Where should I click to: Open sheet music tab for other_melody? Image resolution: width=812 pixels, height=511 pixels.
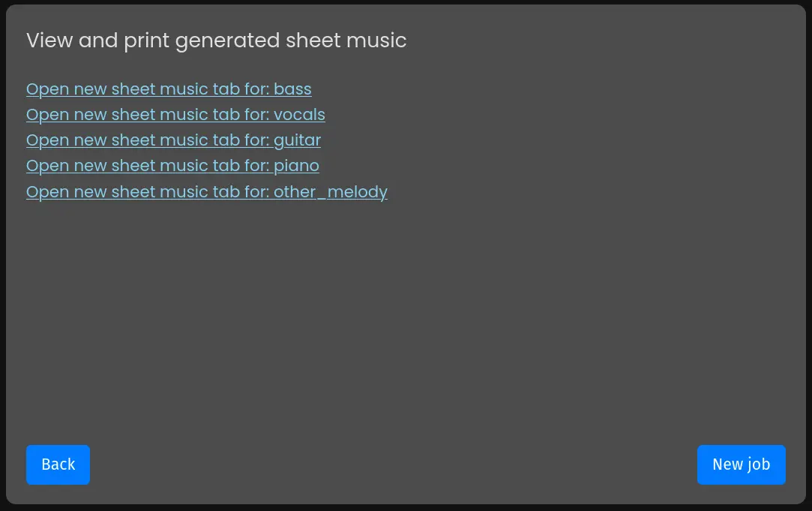(x=207, y=192)
